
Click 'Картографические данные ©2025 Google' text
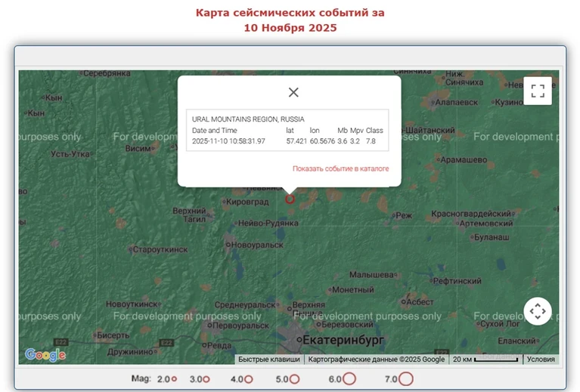[377, 360]
